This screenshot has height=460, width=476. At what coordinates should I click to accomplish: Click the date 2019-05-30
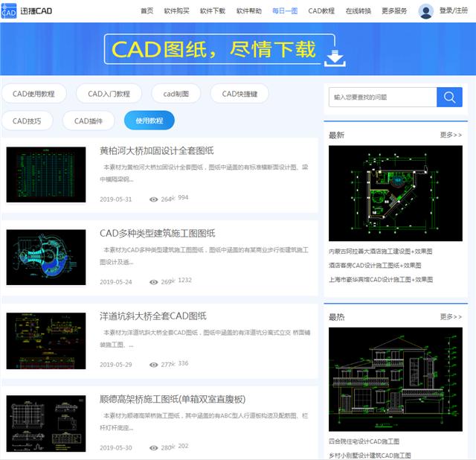[x=116, y=448]
